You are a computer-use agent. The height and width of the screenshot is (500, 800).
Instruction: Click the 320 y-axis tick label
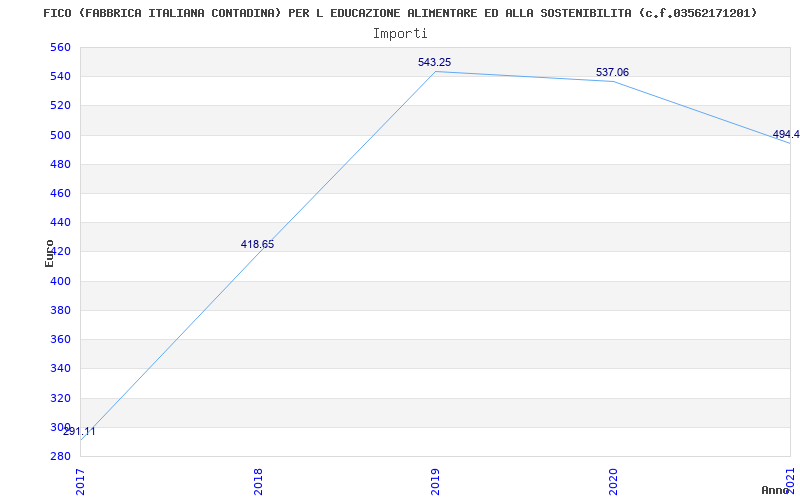(60, 398)
